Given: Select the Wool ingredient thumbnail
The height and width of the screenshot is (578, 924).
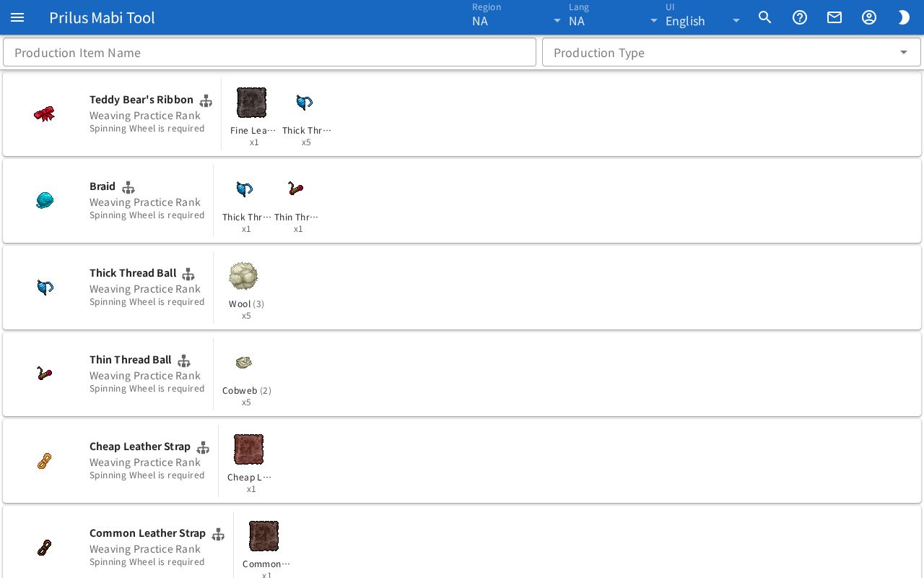Looking at the screenshot, I should (244, 276).
